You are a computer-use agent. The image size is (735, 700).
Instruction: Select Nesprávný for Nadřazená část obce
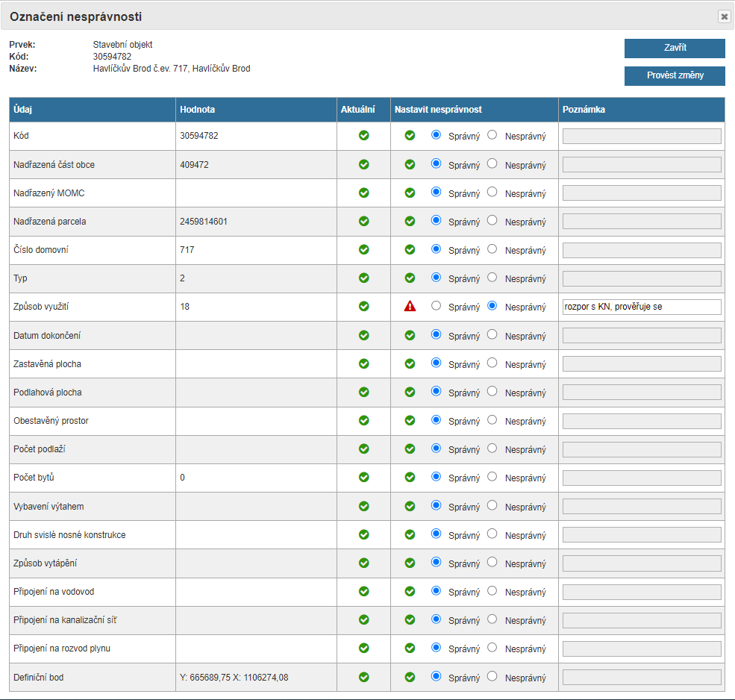coord(492,163)
